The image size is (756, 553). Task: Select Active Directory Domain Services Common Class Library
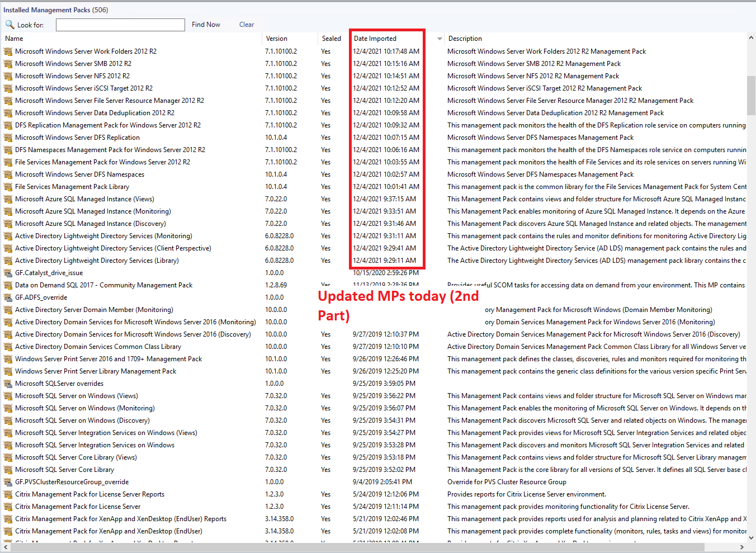tap(98, 347)
